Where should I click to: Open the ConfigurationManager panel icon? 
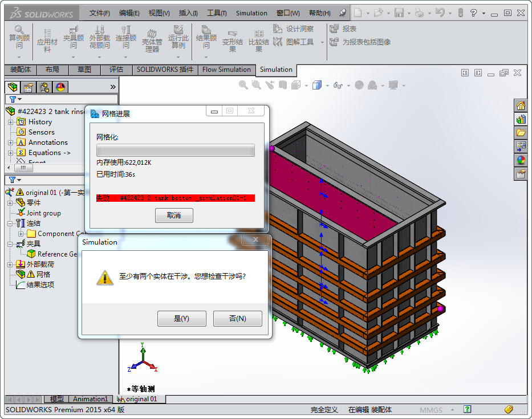click(44, 87)
